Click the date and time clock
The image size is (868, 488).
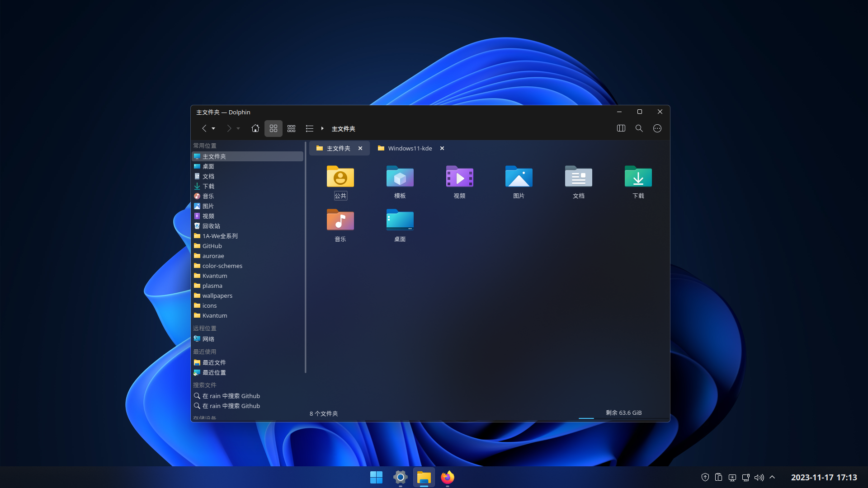click(824, 477)
